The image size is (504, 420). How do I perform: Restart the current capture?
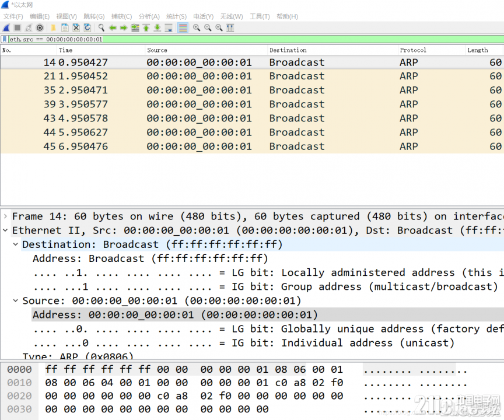click(29, 28)
